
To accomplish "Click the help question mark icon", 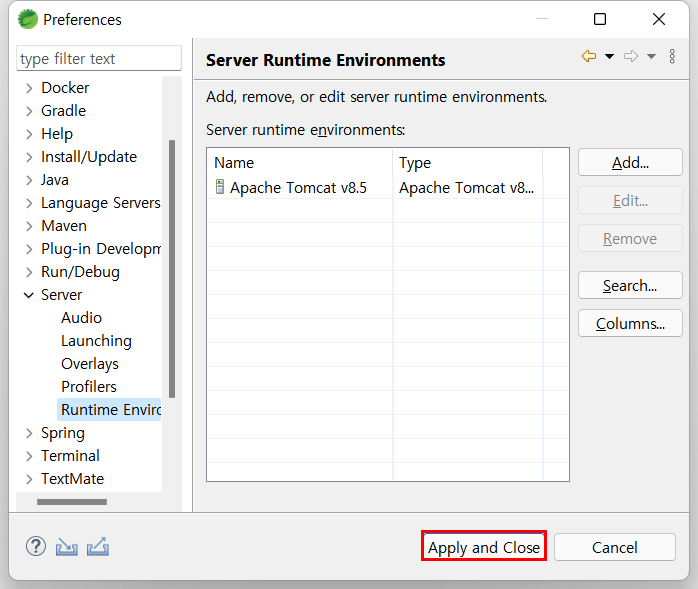I will [x=36, y=546].
